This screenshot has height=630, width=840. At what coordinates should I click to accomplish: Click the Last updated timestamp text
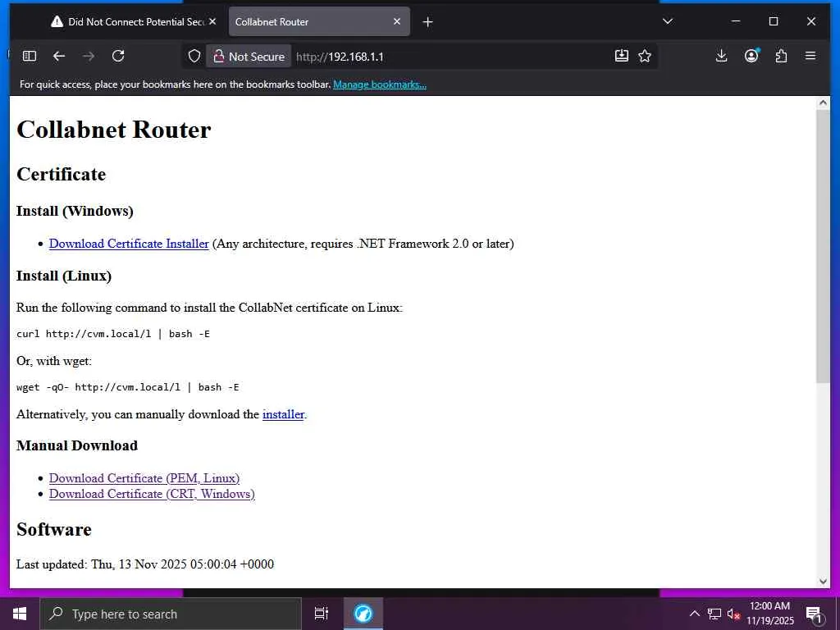click(x=145, y=564)
